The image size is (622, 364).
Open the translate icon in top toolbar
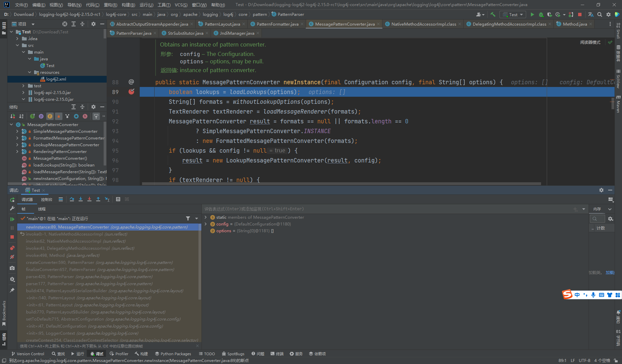591,14
